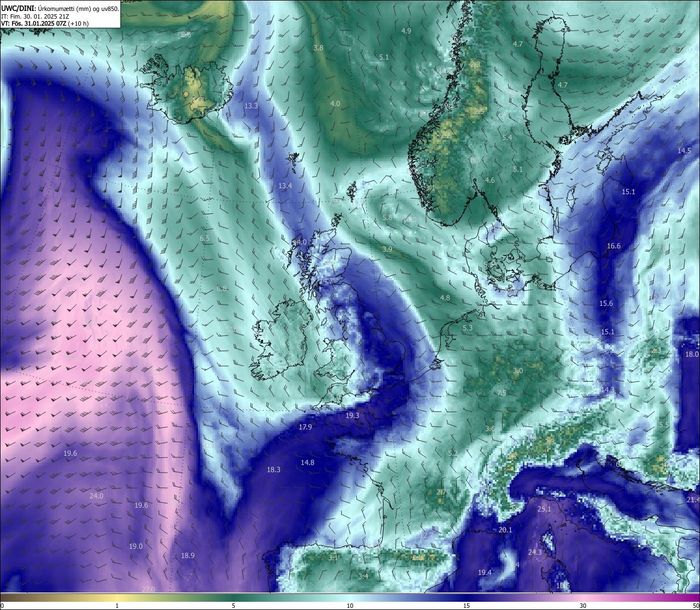The width and height of the screenshot is (700, 610).
Task: Click the colour scale tick label '50'
Action: 696,606
